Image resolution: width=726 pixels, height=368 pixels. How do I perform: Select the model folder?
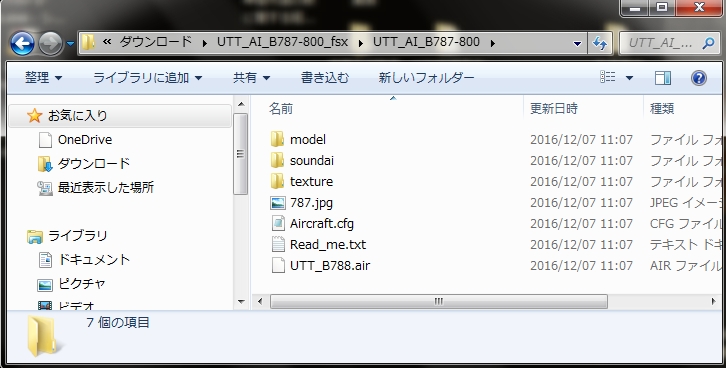click(x=308, y=140)
